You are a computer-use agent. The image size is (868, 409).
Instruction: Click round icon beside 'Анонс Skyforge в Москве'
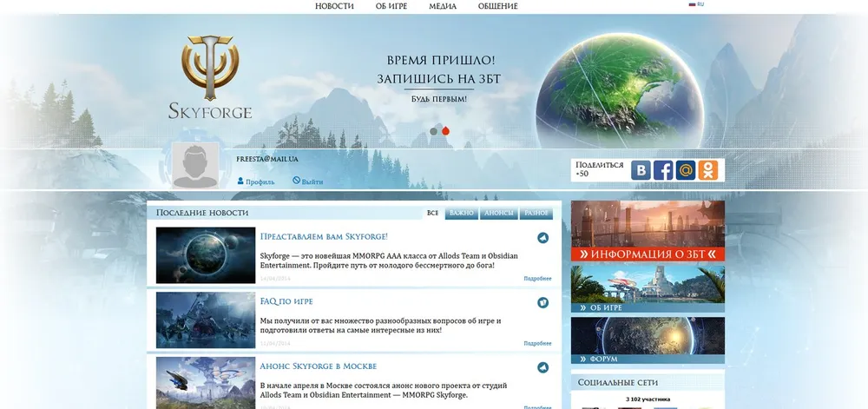542,367
